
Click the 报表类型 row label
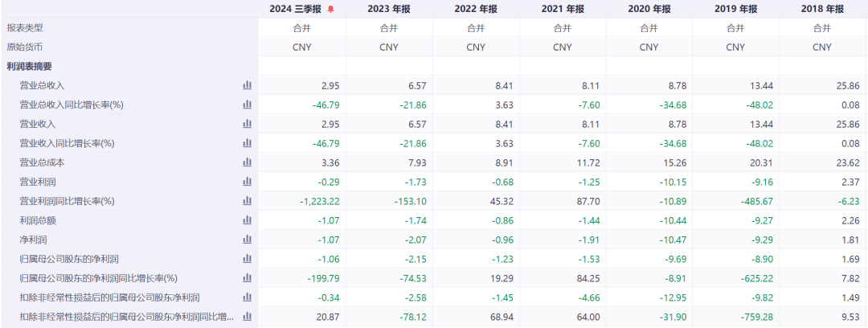tap(25, 27)
